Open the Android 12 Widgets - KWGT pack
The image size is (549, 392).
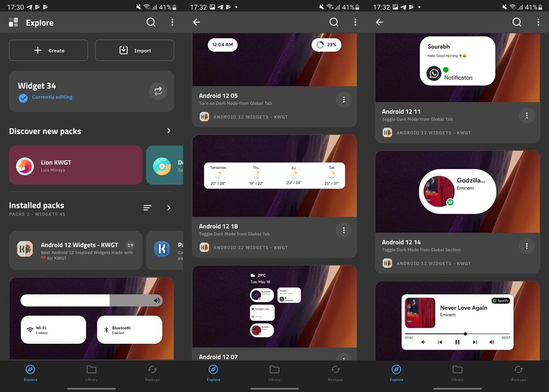click(75, 250)
